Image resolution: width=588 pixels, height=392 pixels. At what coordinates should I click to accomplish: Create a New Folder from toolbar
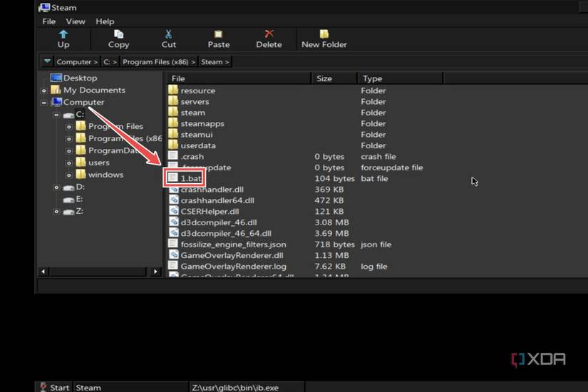pos(324,39)
